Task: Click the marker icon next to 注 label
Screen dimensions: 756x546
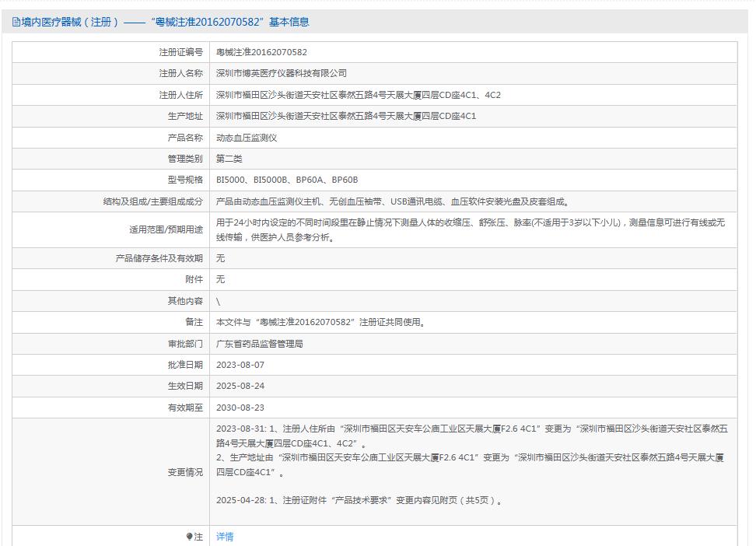Action: click(x=190, y=537)
